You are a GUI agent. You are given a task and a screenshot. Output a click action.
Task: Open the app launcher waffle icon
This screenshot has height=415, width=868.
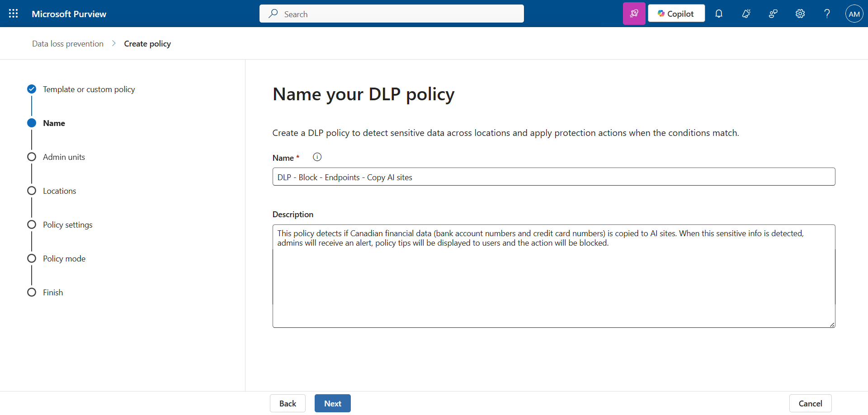(14, 14)
